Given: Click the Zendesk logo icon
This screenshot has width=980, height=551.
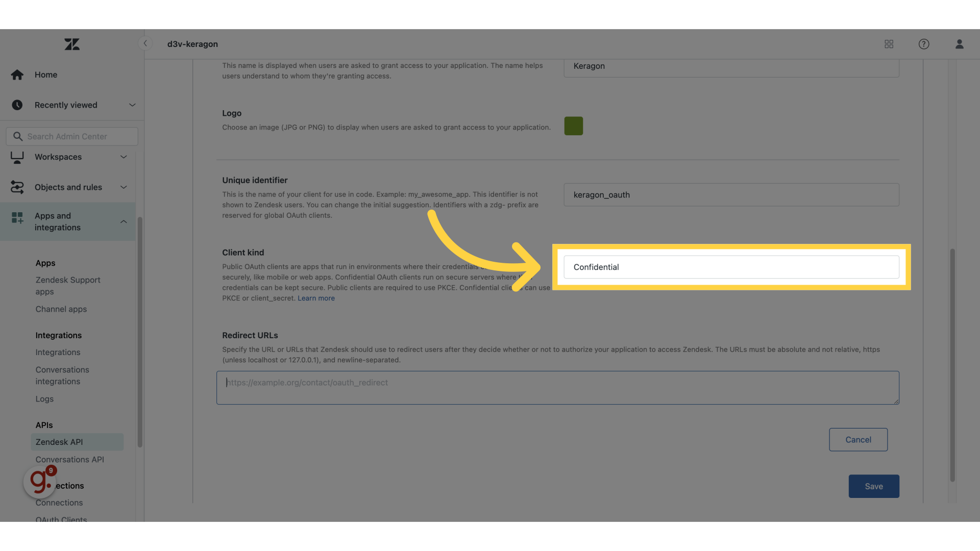Looking at the screenshot, I should click(x=72, y=44).
